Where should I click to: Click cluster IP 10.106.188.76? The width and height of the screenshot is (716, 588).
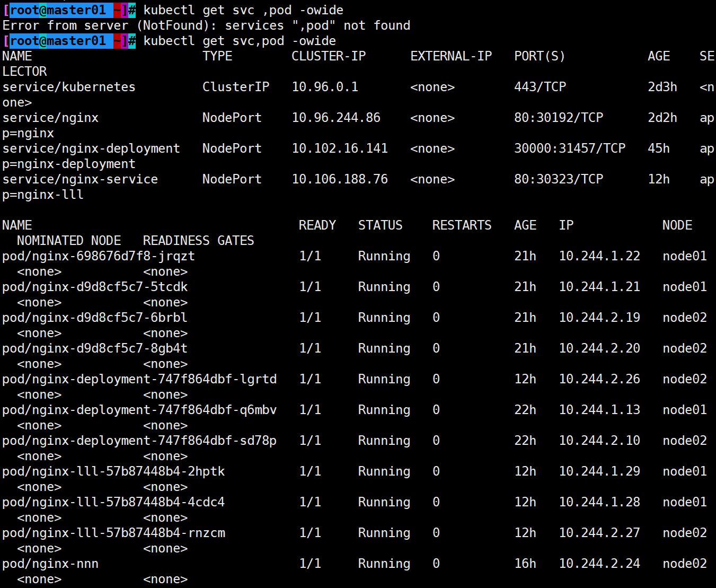point(340,179)
